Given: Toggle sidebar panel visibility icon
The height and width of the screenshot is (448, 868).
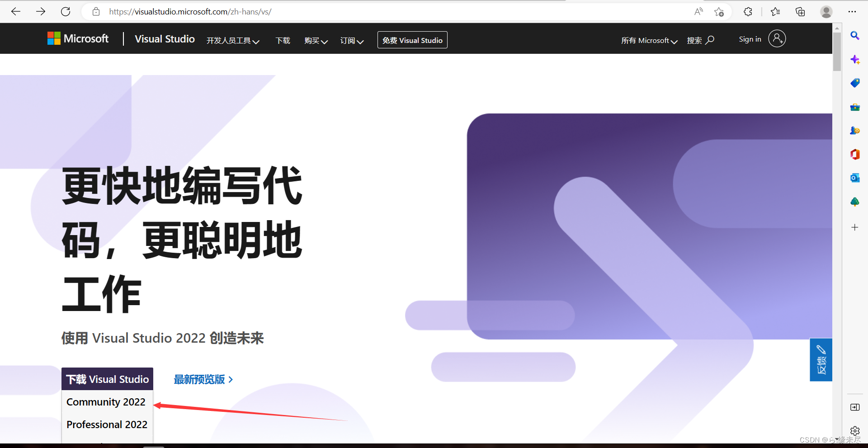Looking at the screenshot, I should click(x=855, y=407).
